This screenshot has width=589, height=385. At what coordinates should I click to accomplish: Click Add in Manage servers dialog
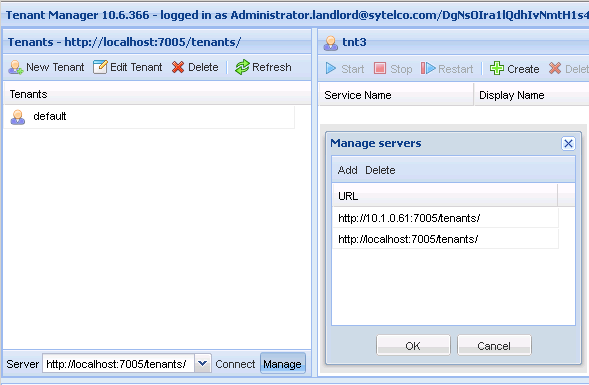(347, 170)
